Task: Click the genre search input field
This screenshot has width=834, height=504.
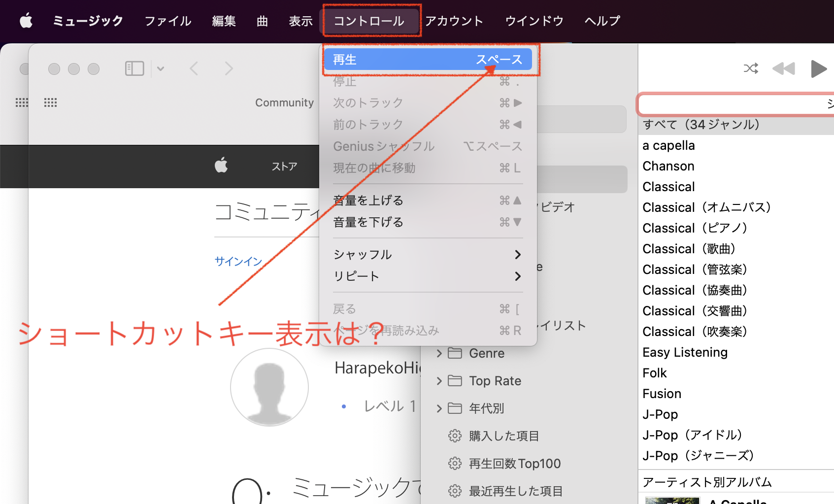Action: [729, 104]
